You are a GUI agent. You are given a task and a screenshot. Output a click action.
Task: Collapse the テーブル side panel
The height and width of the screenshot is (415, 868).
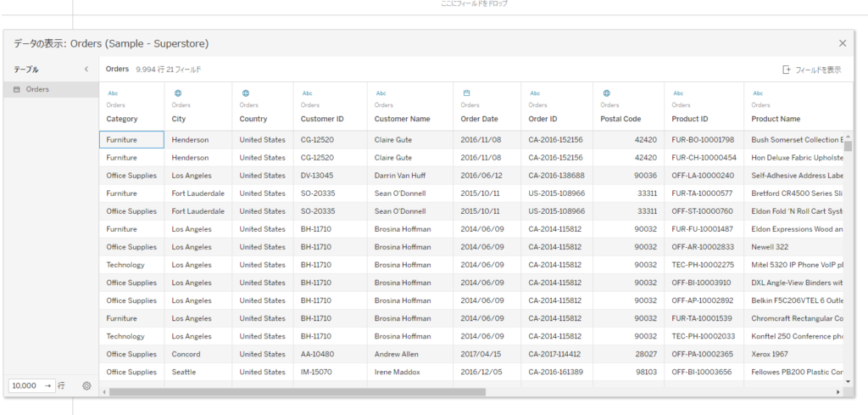(86, 70)
